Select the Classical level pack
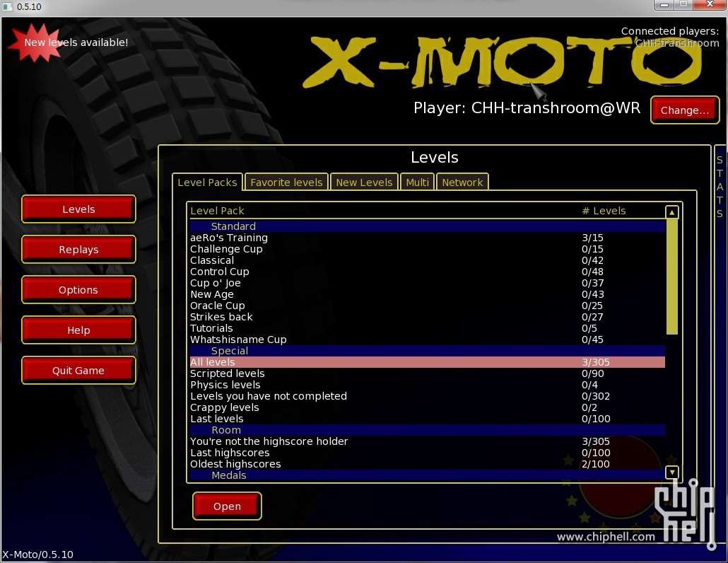Viewport: 728px width, 563px height. [x=427, y=260]
